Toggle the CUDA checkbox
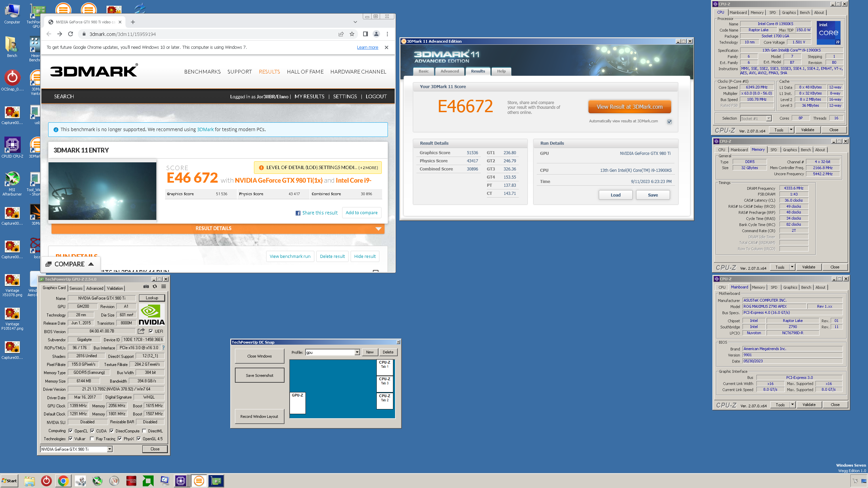This screenshot has width=868, height=488. click(x=92, y=431)
